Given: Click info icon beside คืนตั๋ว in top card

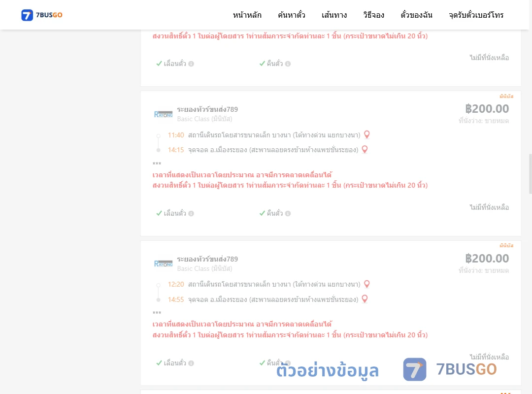Looking at the screenshot, I should coord(288,64).
